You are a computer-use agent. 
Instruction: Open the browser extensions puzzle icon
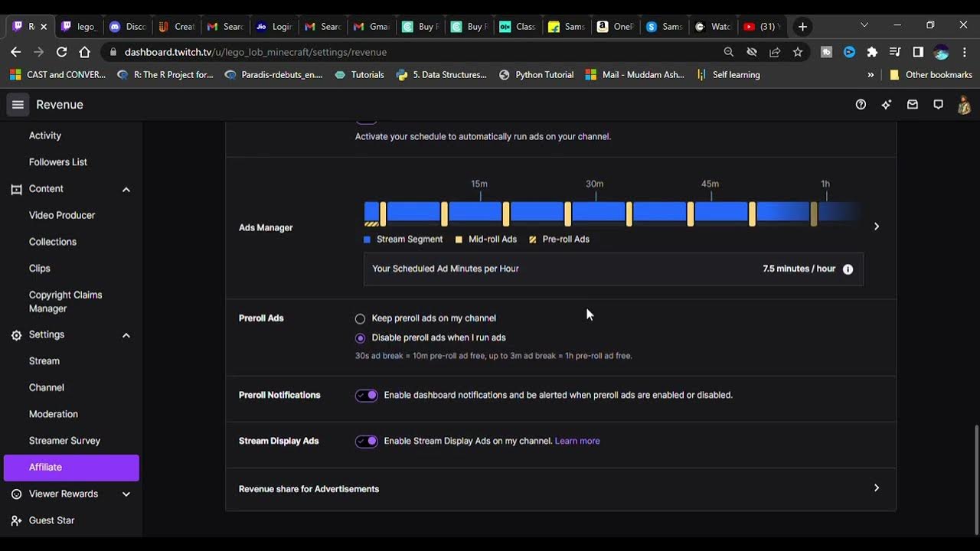[x=872, y=52]
